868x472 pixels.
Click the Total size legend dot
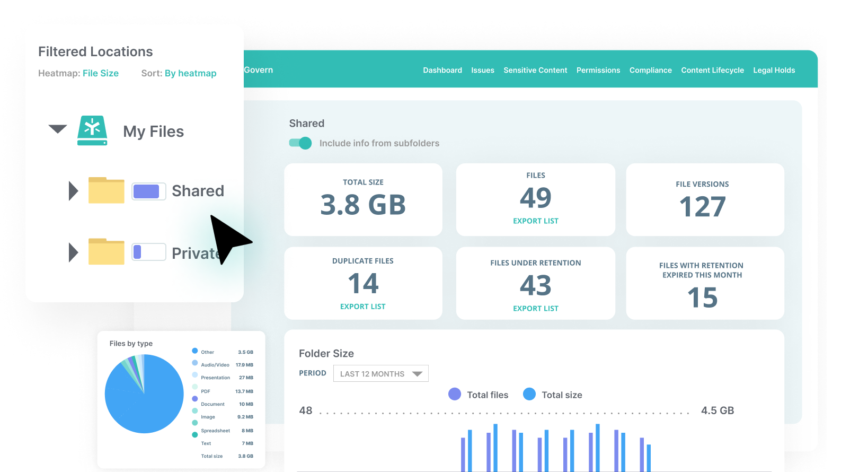click(x=529, y=394)
